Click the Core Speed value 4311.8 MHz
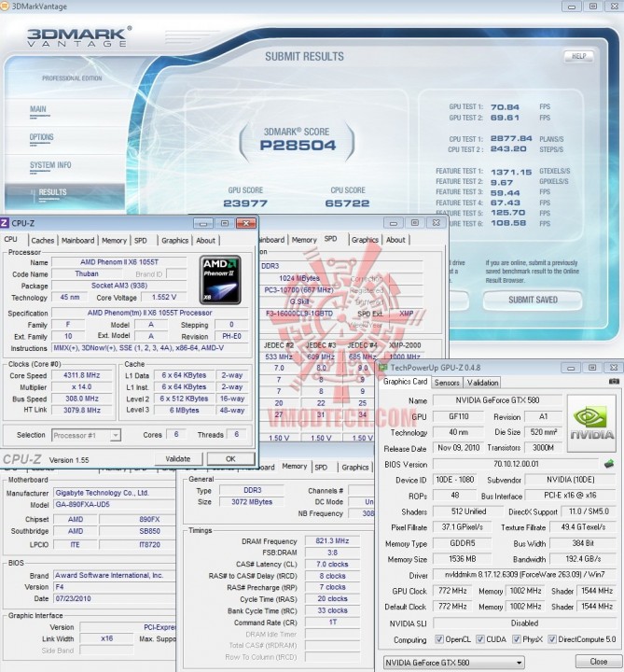Screen dimensions: 624x672 click(82, 375)
